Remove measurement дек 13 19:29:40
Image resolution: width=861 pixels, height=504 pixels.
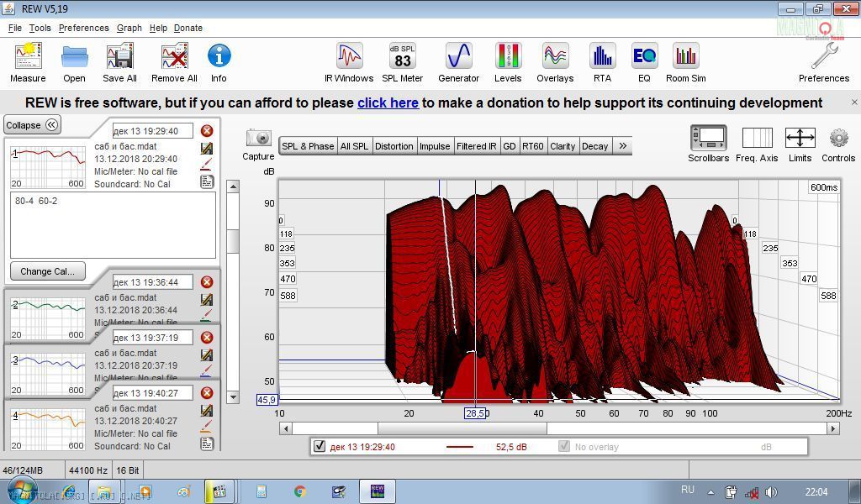tap(207, 130)
